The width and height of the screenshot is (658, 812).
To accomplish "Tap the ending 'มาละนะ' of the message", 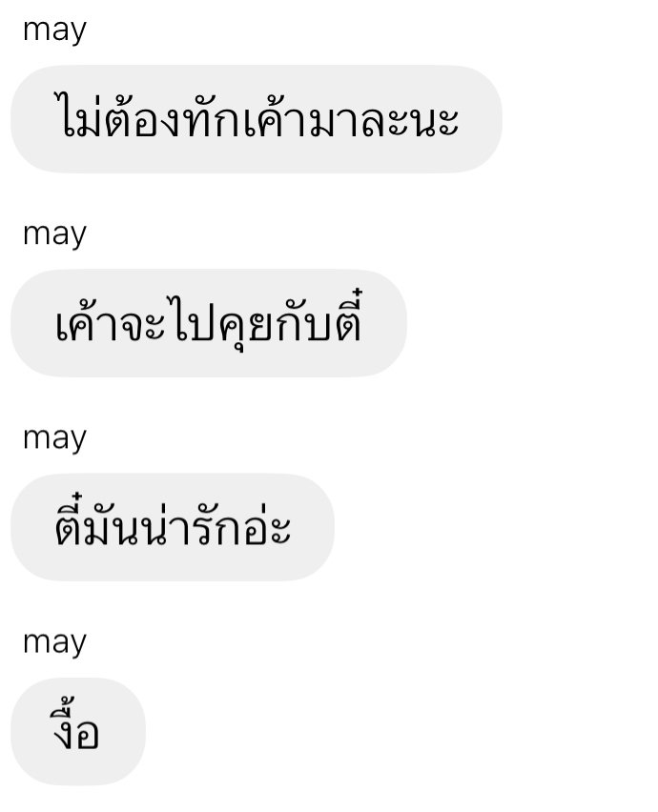I will [x=383, y=120].
